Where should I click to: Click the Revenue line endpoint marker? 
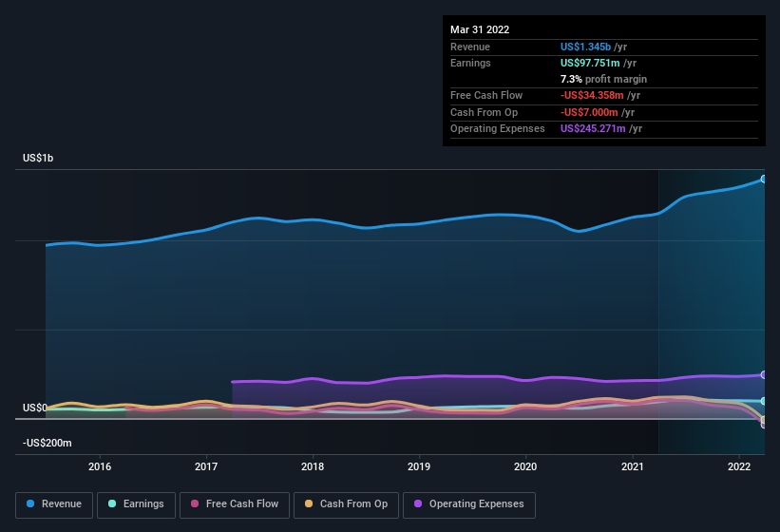click(x=764, y=179)
